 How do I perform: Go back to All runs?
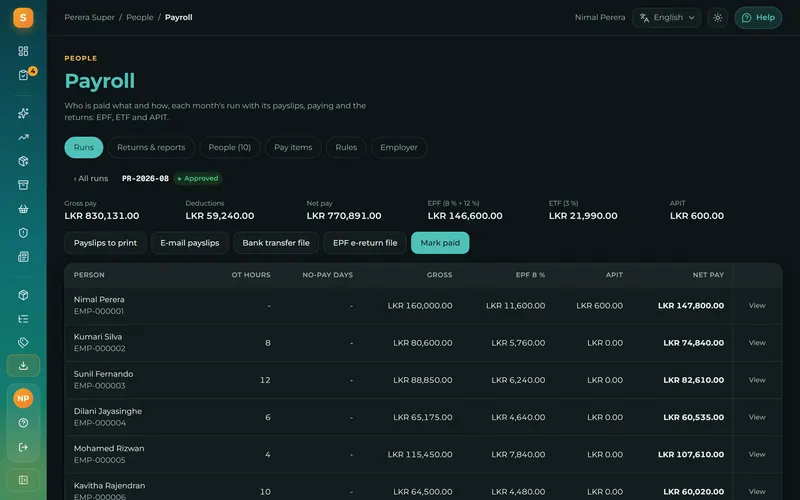tap(91, 179)
